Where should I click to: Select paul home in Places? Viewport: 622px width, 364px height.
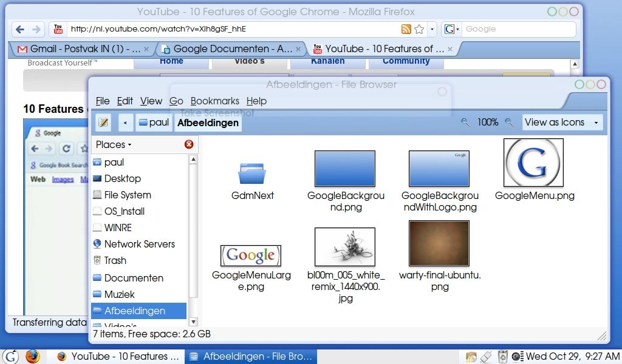139,162
